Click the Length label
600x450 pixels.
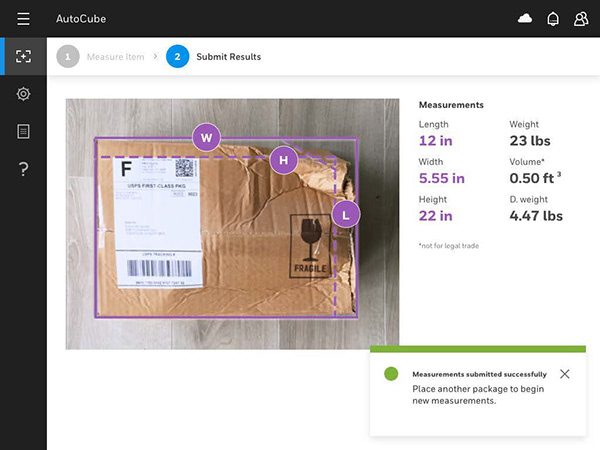434,124
